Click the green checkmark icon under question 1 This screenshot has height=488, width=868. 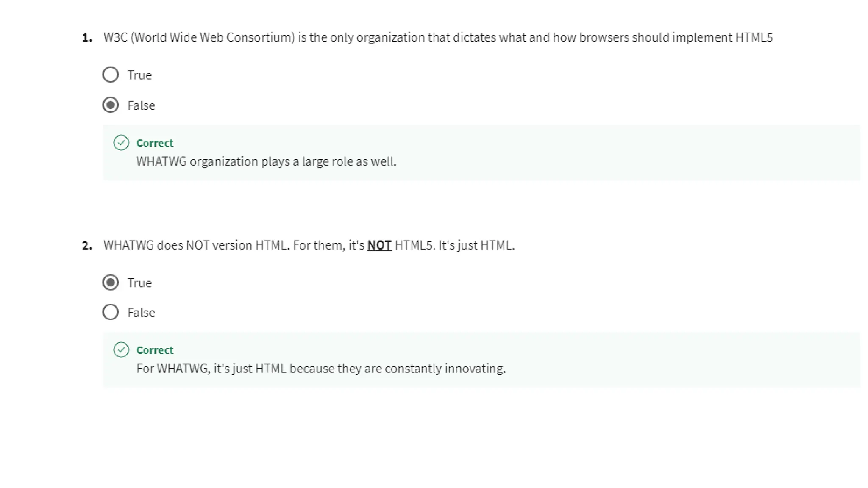pyautogui.click(x=121, y=143)
